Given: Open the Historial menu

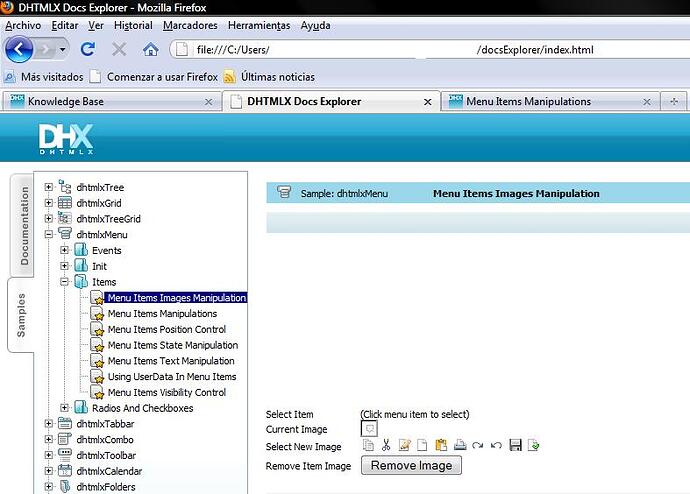Looking at the screenshot, I should pos(133,26).
